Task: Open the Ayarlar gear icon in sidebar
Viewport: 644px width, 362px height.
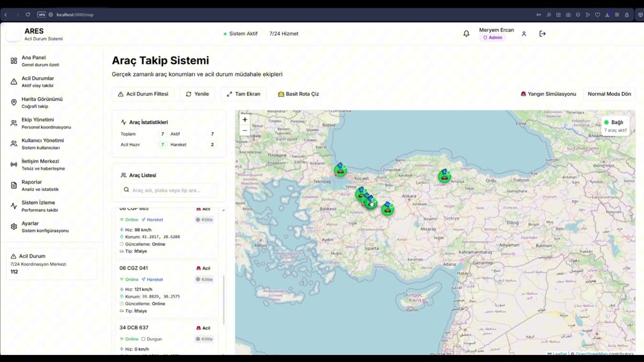Action: pyautogui.click(x=14, y=226)
